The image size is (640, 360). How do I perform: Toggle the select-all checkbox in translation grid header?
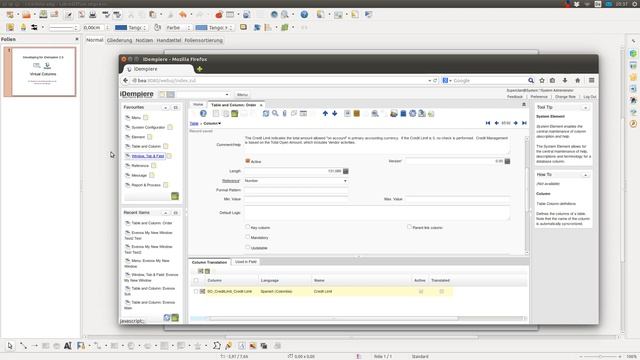click(196, 280)
